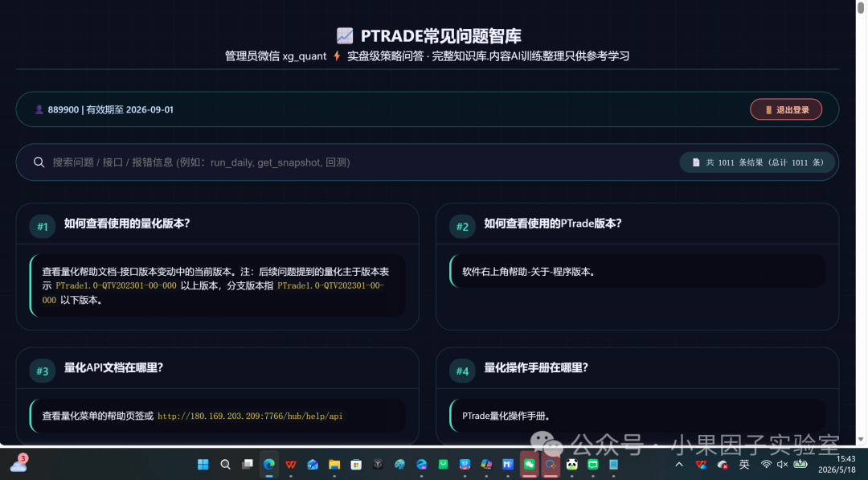Screen dimensions: 868x480
Task: Click the document icon in the results counter
Action: (x=696, y=162)
